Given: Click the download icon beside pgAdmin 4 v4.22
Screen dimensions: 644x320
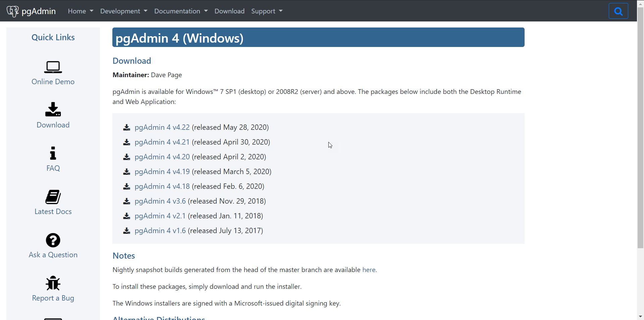Looking at the screenshot, I should 126,128.
